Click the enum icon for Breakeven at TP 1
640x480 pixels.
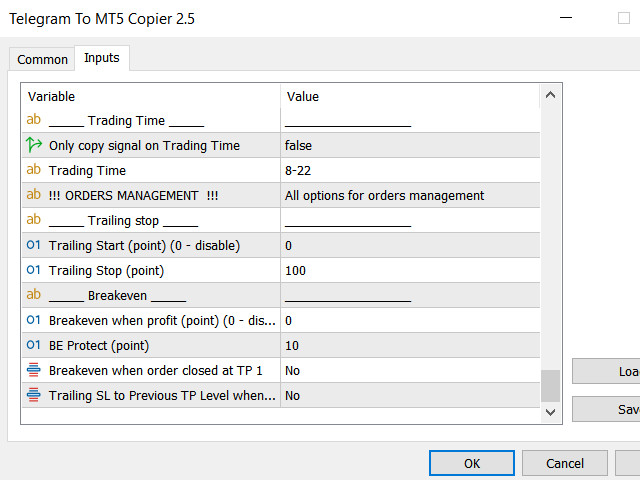[34, 370]
